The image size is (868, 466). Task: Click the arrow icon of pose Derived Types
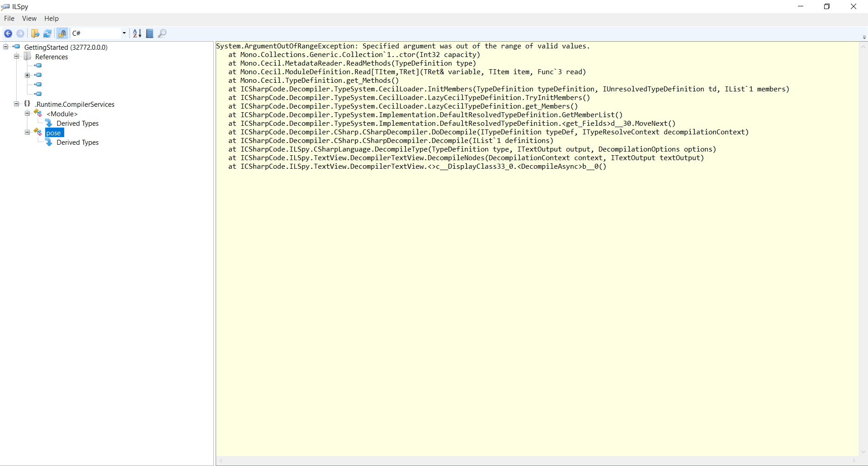pyautogui.click(x=49, y=142)
